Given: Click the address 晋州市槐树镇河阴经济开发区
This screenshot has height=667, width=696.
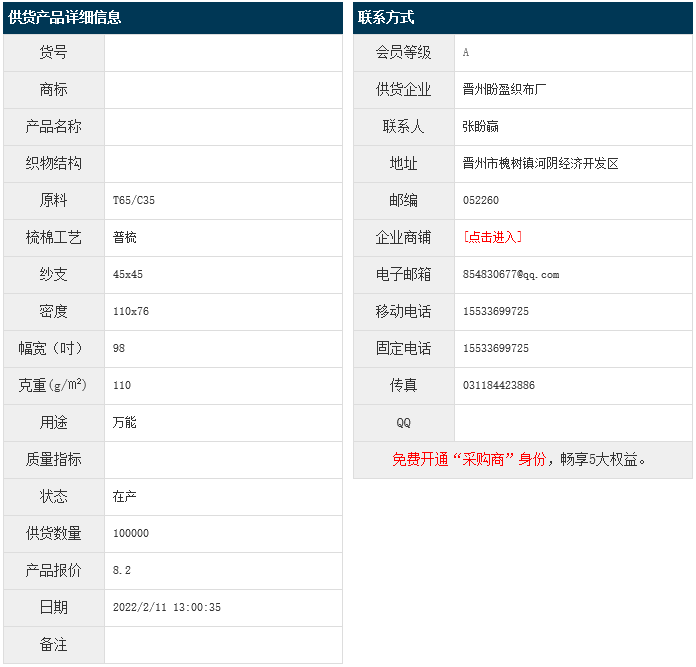Looking at the screenshot, I should (541, 163).
